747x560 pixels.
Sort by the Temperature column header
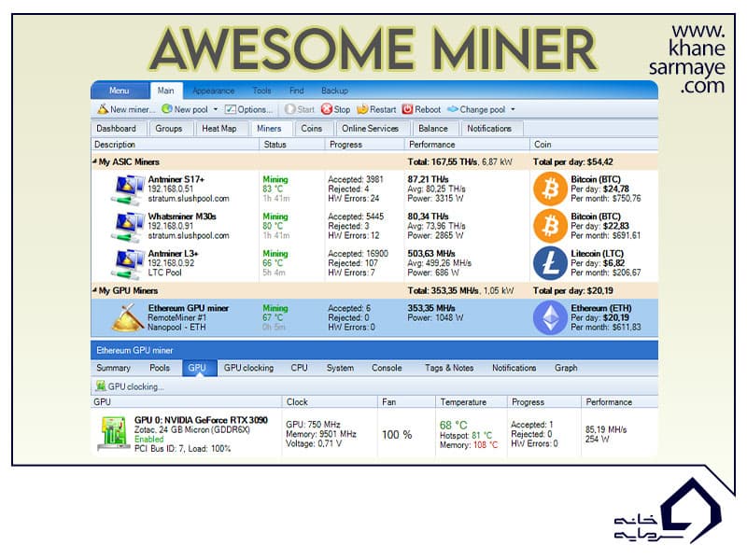click(472, 402)
